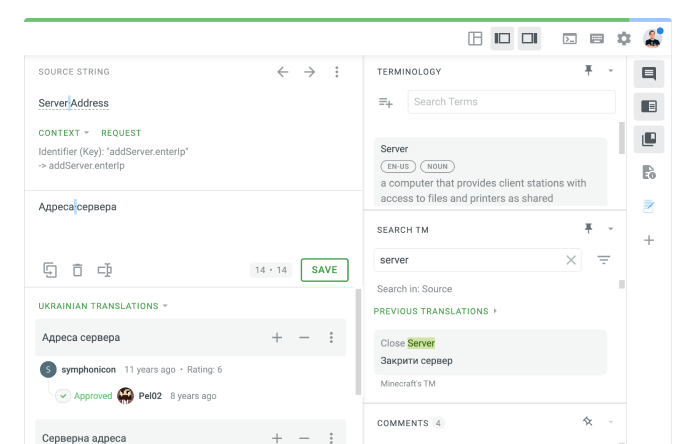Click the Request context link
This screenshot has height=444, width=696.
click(121, 133)
